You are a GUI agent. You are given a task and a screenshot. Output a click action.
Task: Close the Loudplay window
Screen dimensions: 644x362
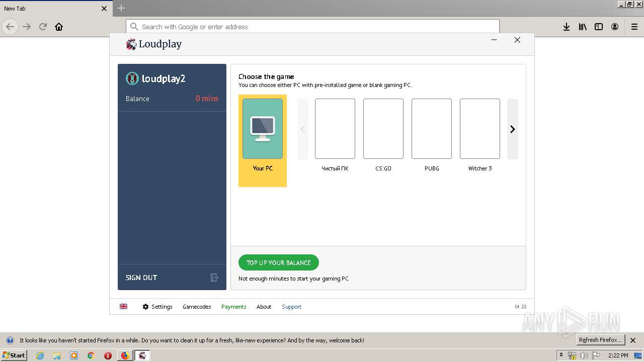tap(517, 40)
